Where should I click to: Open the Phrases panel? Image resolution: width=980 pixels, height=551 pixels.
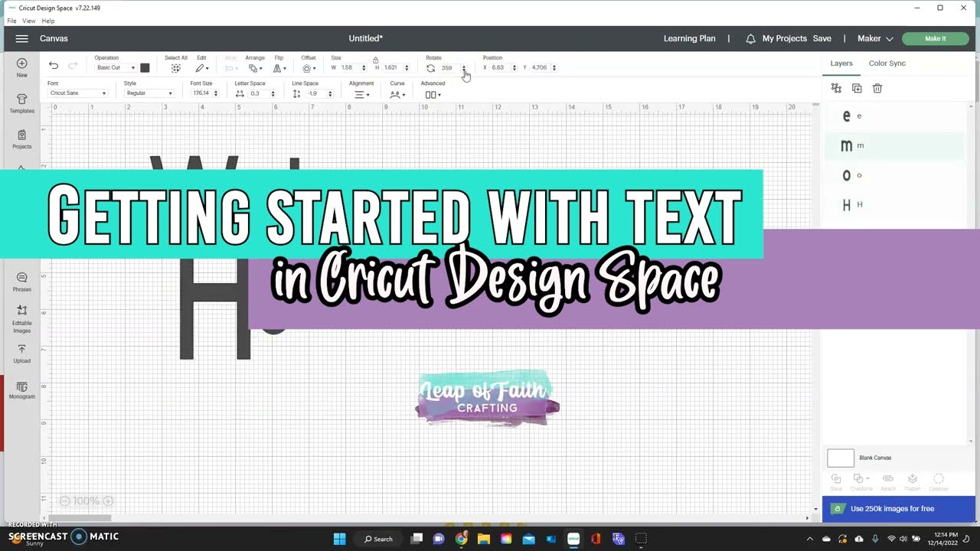pos(21,282)
